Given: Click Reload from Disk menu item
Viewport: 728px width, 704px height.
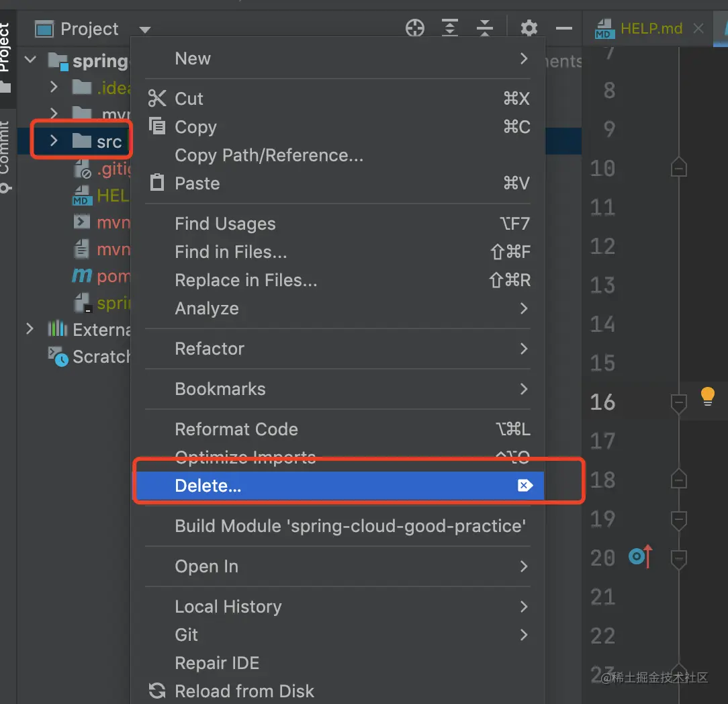Looking at the screenshot, I should click(x=244, y=691).
